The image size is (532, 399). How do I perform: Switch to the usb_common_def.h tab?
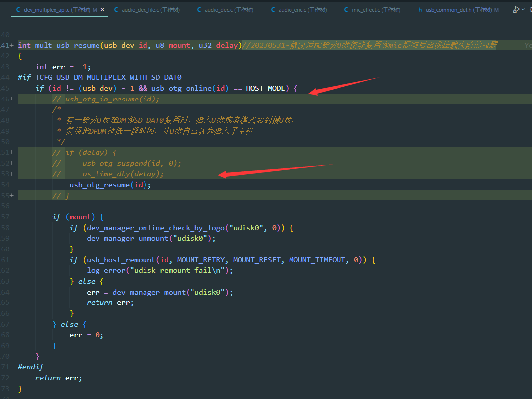tap(458, 10)
